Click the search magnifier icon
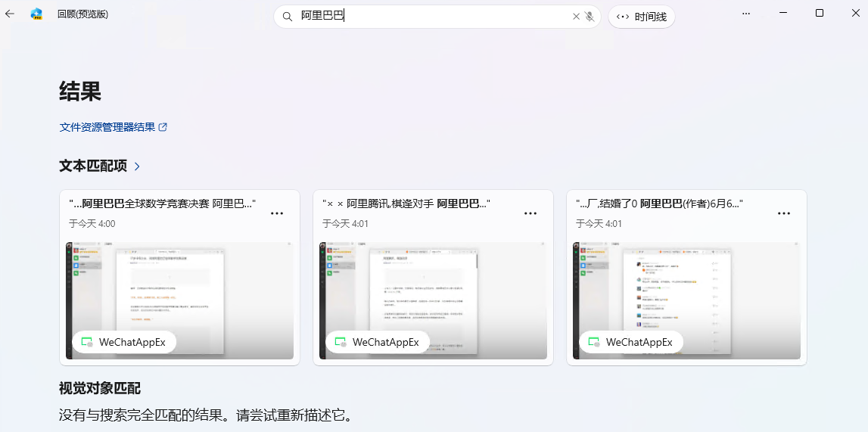868x432 pixels. [288, 17]
